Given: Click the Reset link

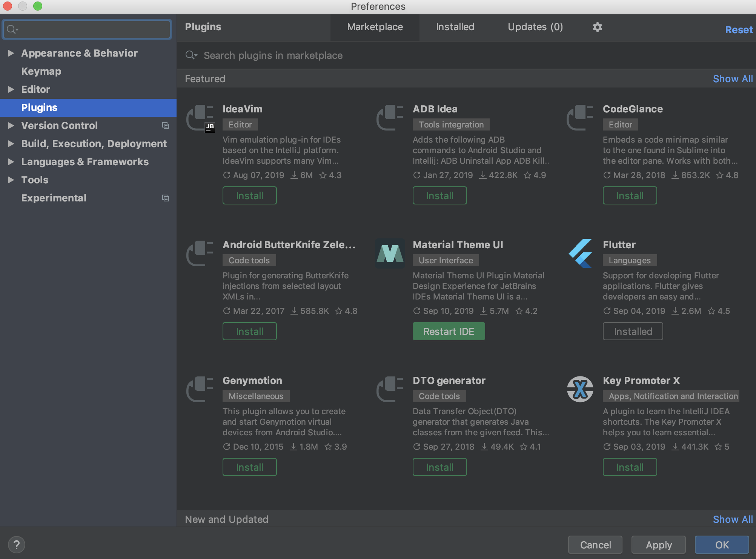Looking at the screenshot, I should 738,29.
